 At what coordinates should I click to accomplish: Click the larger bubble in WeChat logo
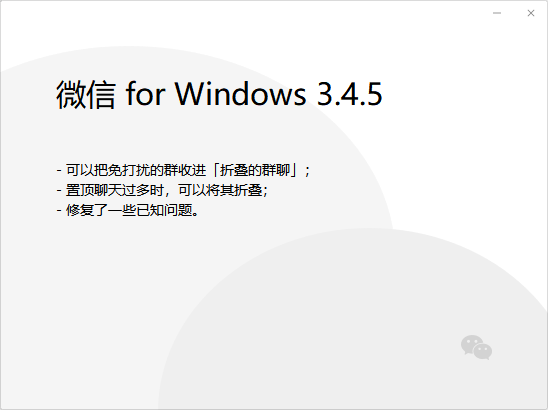[x=471, y=344]
